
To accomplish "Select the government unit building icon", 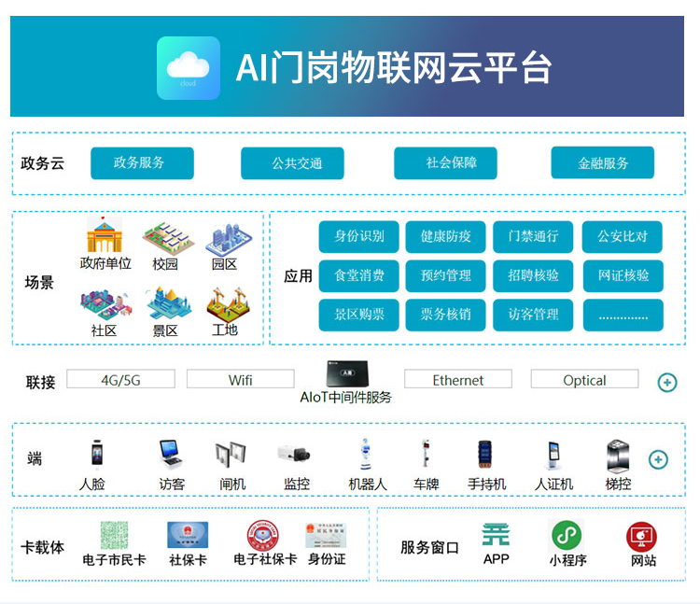I will [x=105, y=237].
